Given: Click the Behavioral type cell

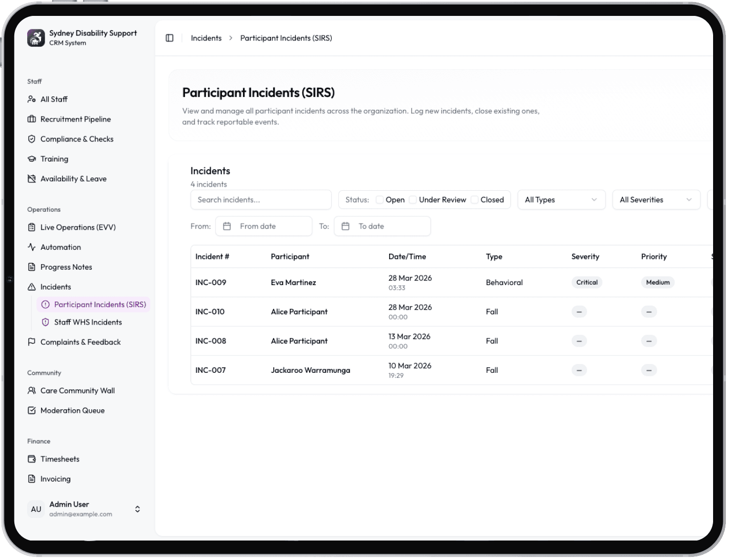Looking at the screenshot, I should click(504, 283).
